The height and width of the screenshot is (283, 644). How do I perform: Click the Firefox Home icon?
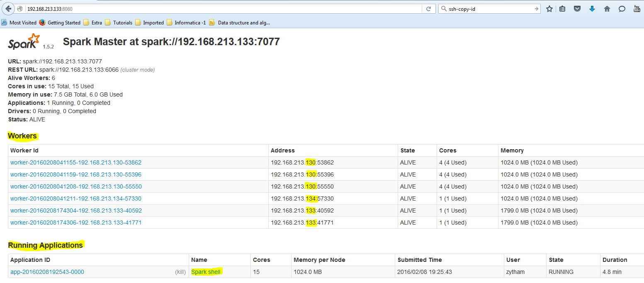(x=607, y=8)
